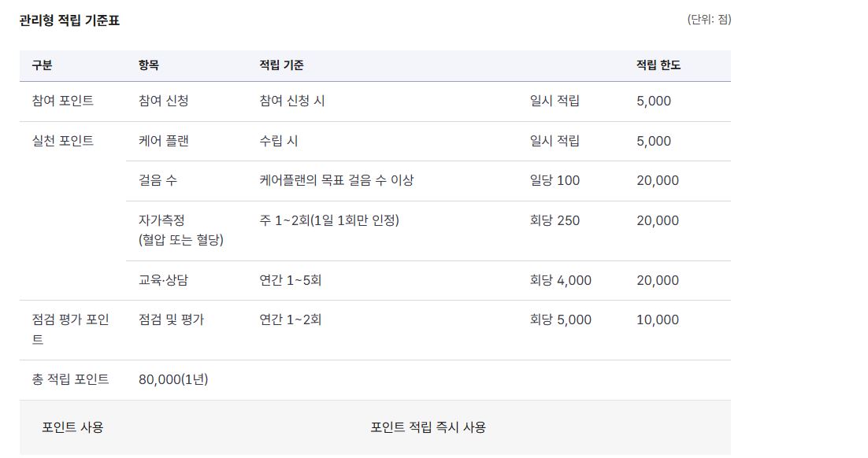This screenshot has height=458, width=868.
Task: Click 케어플랜의 목표 걸음 수 이상 text
Action: pos(336,180)
